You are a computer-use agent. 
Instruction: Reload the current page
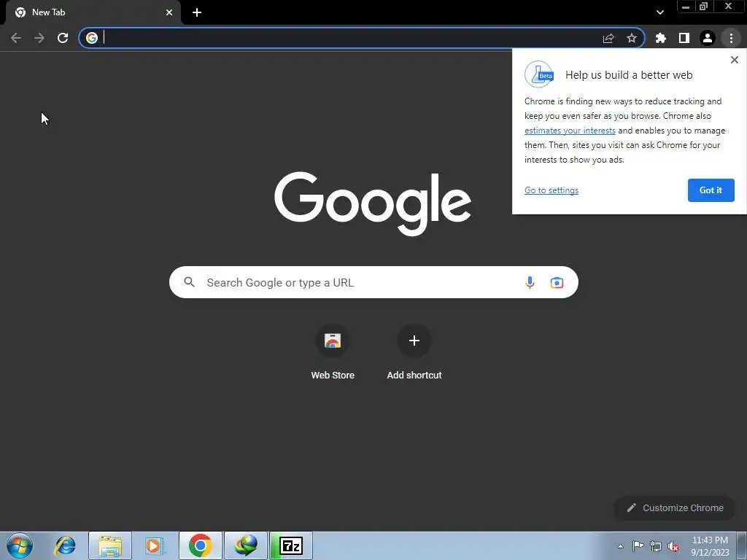coord(63,38)
